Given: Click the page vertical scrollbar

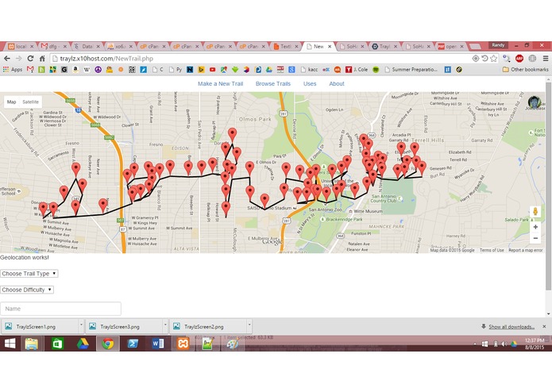Looking at the screenshot, I should coord(549,185).
